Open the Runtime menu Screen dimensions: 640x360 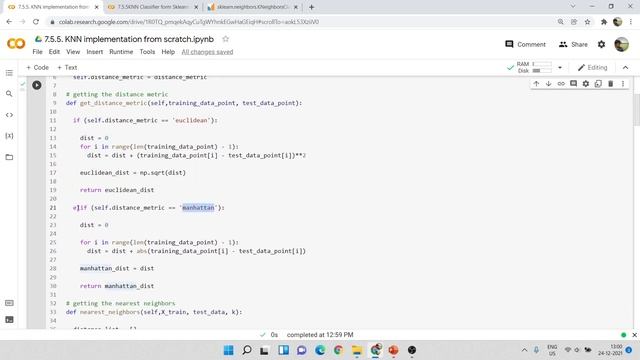click(x=121, y=52)
